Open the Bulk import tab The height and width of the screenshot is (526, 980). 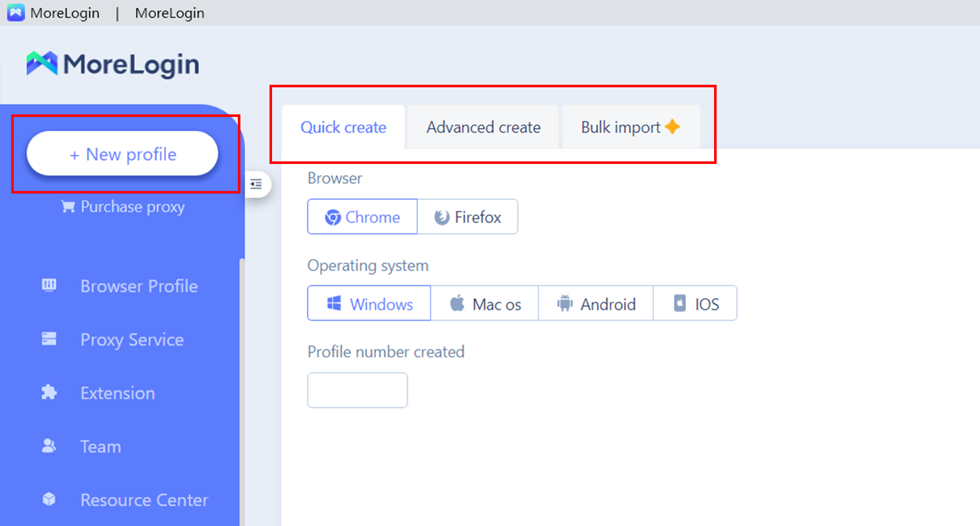[x=620, y=127]
